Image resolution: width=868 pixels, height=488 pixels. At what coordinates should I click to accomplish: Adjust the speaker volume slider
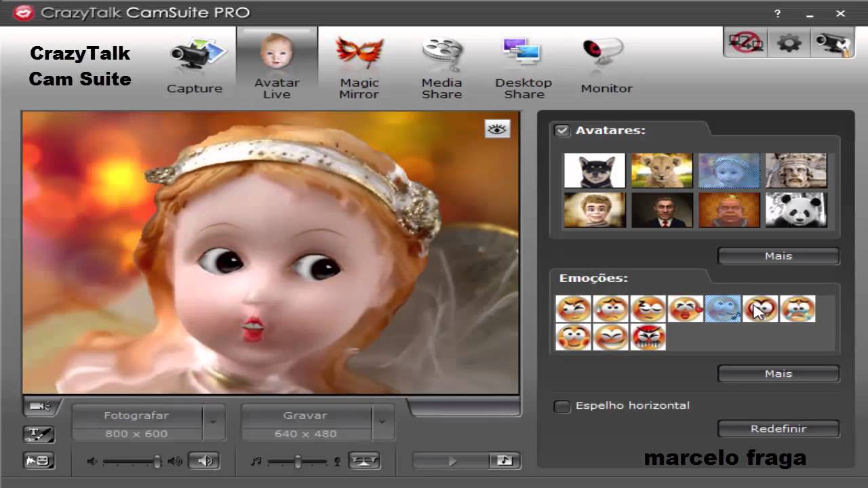point(134,462)
